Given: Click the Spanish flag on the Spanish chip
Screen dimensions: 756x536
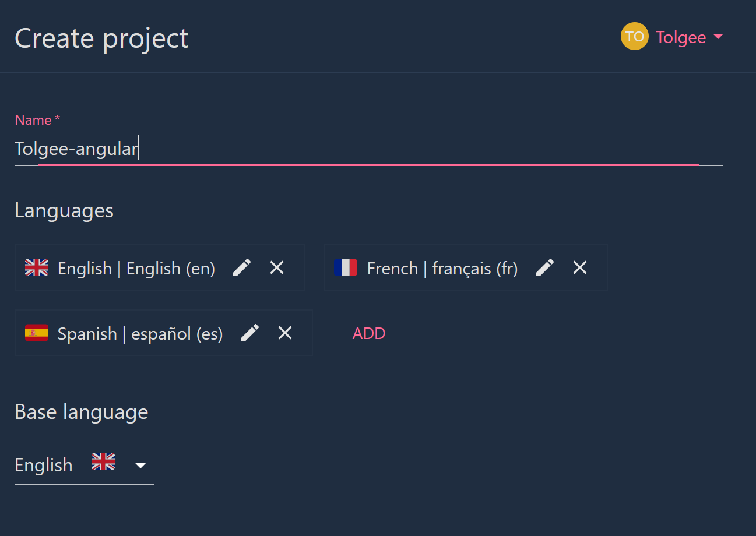Looking at the screenshot, I should 37,333.
